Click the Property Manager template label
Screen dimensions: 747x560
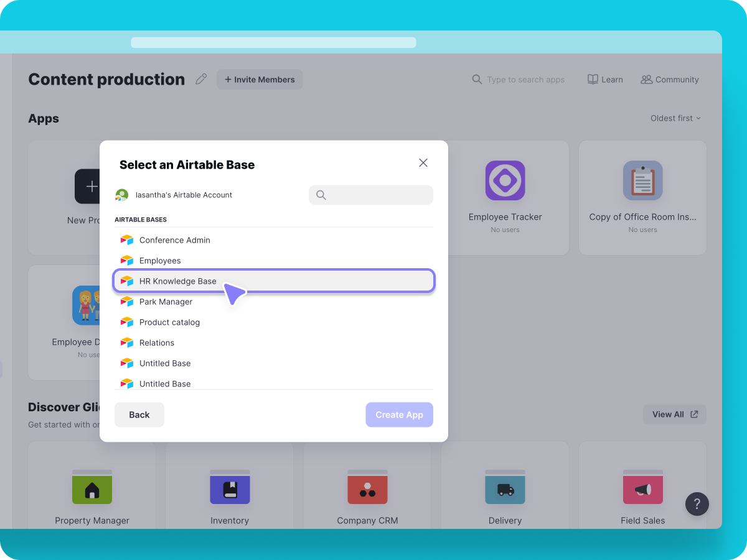tap(92, 521)
